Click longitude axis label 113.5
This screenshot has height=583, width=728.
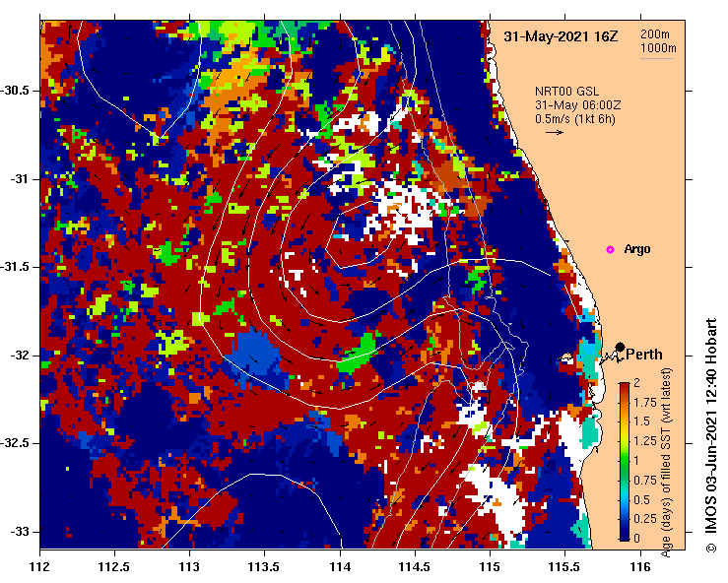click(x=265, y=566)
